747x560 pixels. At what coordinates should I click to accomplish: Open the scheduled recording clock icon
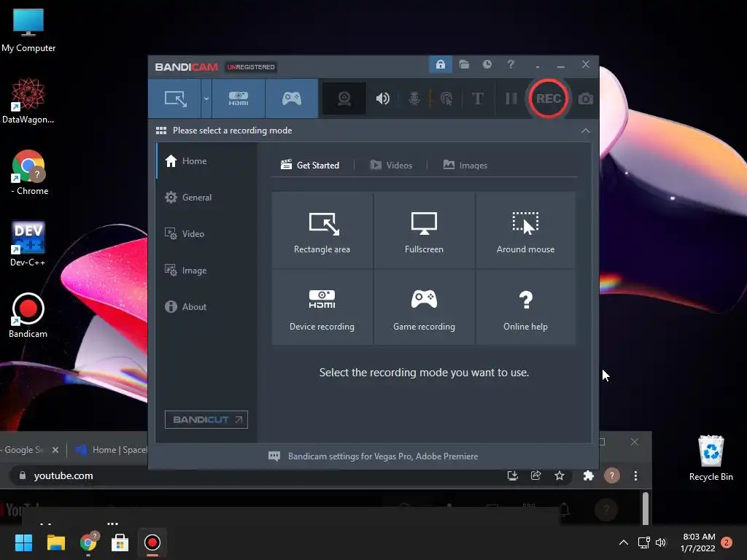click(x=487, y=64)
